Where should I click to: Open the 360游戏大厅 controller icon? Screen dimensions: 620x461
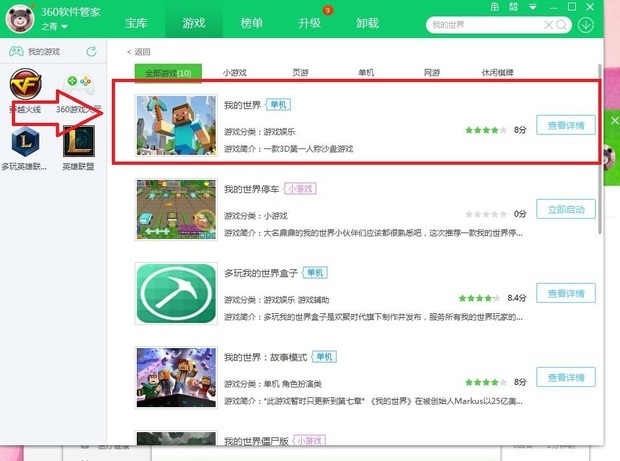[79, 84]
